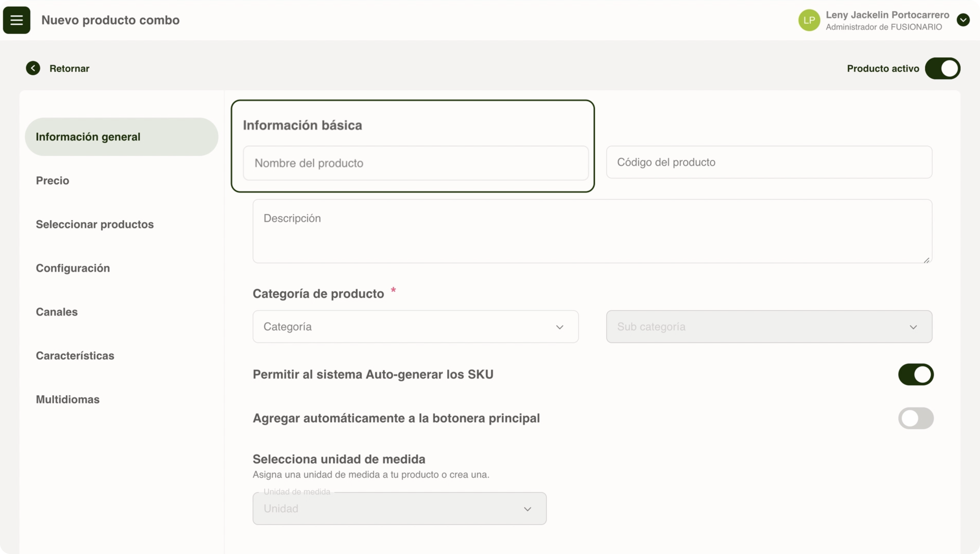This screenshot has width=980, height=554.
Task: Open the Sub categoría dropdown
Action: (769, 327)
